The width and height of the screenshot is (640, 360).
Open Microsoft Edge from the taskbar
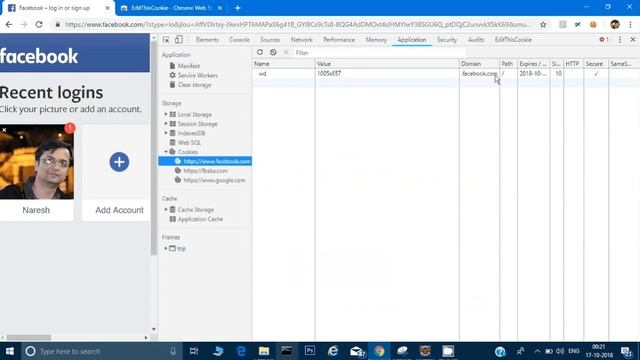pos(241,351)
